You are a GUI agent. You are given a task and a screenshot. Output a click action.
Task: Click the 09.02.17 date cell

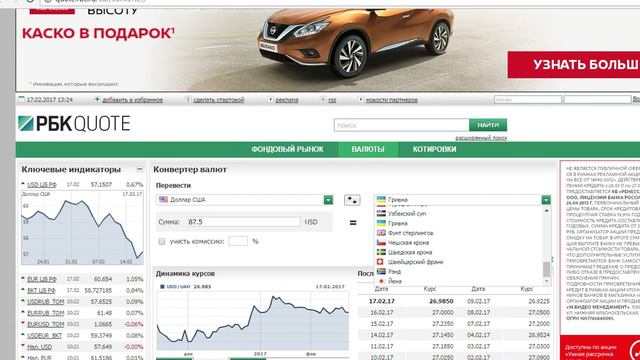pos(478,301)
